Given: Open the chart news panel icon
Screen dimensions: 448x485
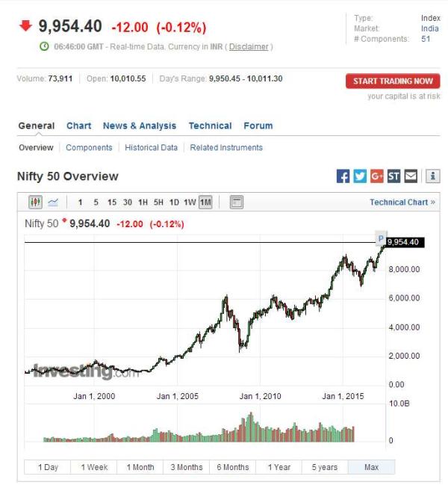Looking at the screenshot, I should pos(237,203).
